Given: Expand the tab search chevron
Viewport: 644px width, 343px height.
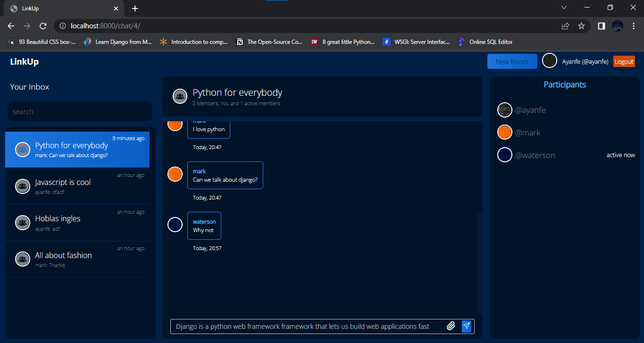Looking at the screenshot, I should click(x=564, y=8).
